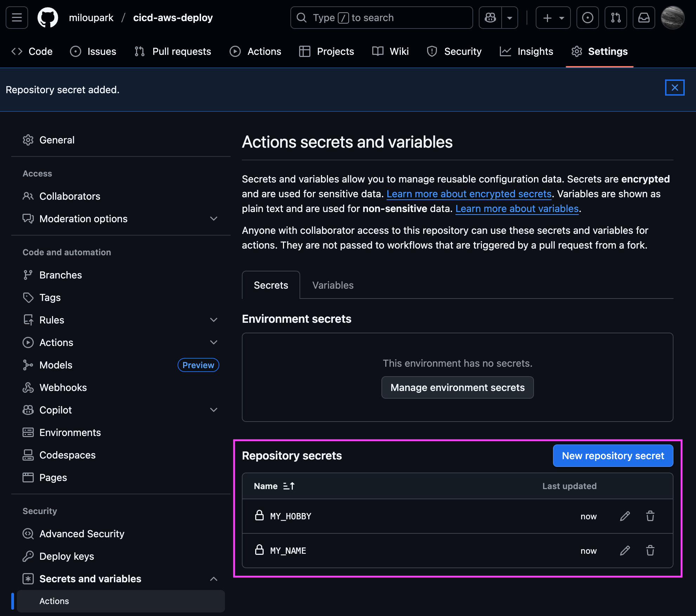Open the notifications inbox icon
Image resolution: width=696 pixels, height=616 pixels.
644,18
